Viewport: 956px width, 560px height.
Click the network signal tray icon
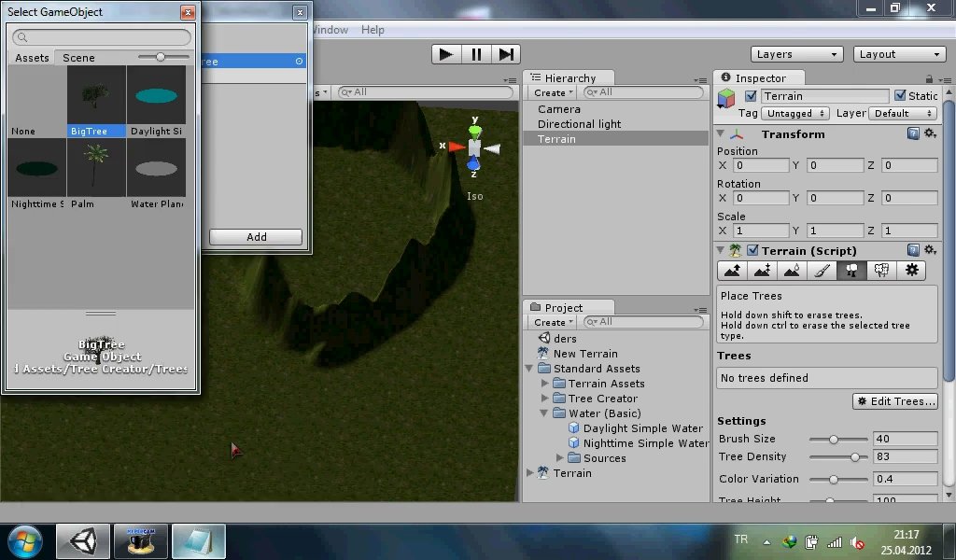pos(834,541)
